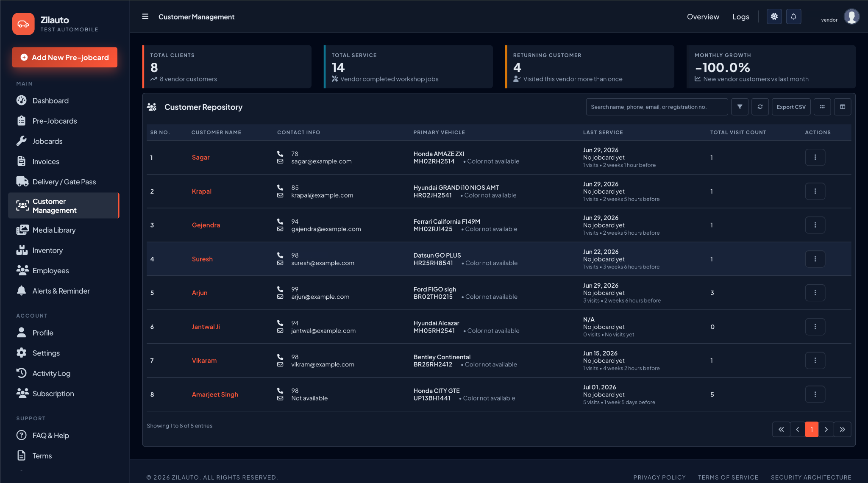Click 'Showing 1 to 8 of 8 entries' text
Screen dimensions: 868x483
pyautogui.click(x=179, y=426)
